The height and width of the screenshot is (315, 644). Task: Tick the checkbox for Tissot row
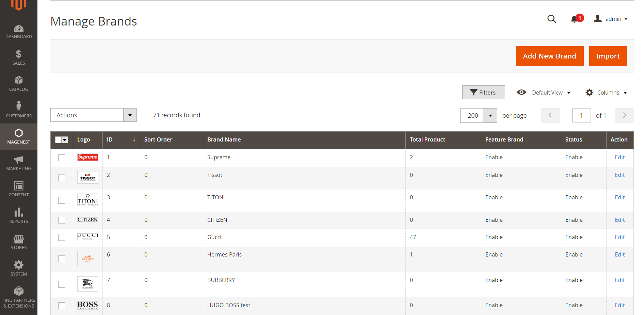pos(62,178)
